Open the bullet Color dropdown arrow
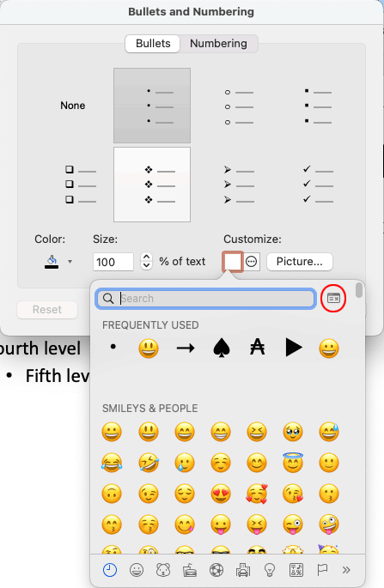The height and width of the screenshot is (588, 384). [x=70, y=261]
